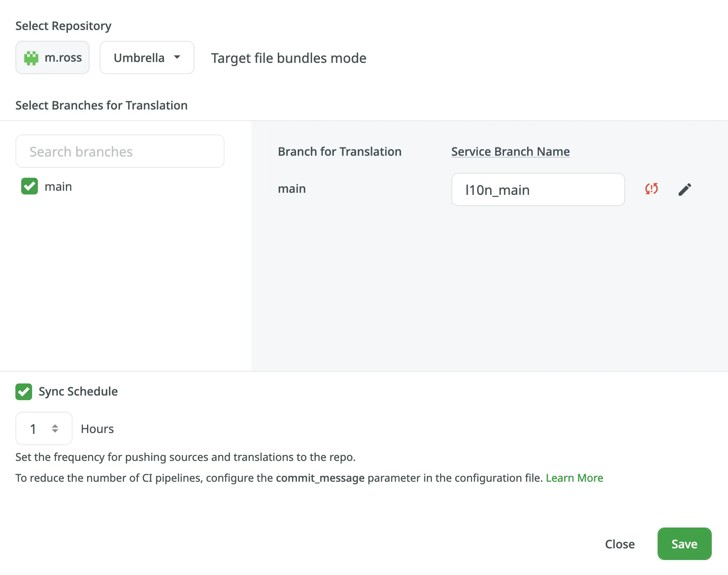Viewport: 728px width, 575px height.
Task: Click into the l10n_main service branch field
Action: pos(538,189)
